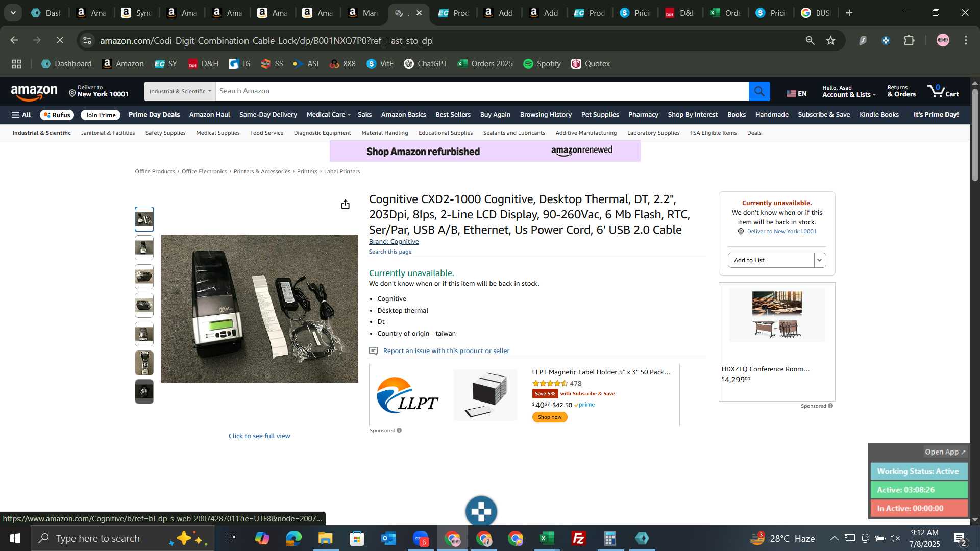The height and width of the screenshot is (551, 980).
Task: Open the EN language selector
Action: pos(796,93)
